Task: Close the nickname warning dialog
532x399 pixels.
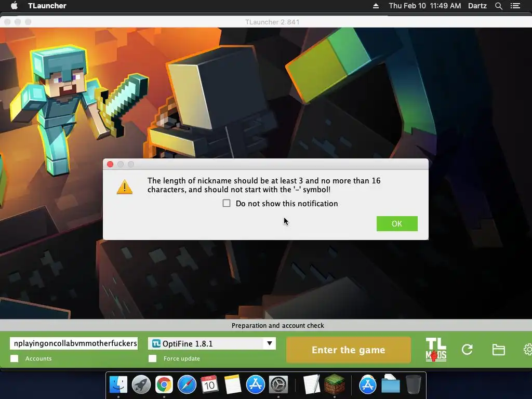Action: click(110, 164)
